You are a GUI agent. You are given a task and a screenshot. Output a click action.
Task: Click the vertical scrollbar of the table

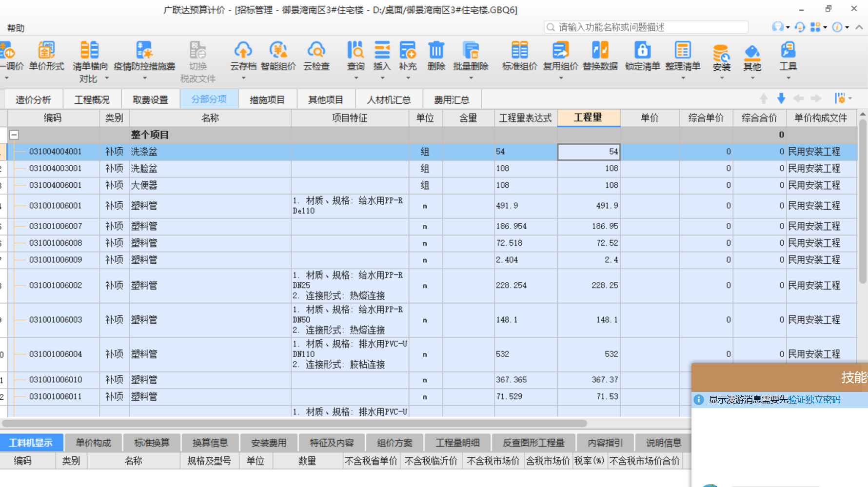863,202
